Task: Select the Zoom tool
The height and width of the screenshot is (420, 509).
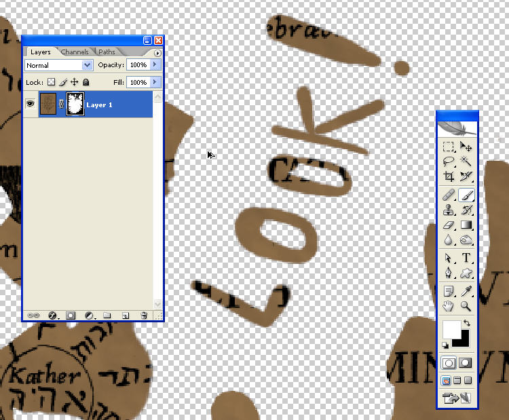Action: coord(466,306)
